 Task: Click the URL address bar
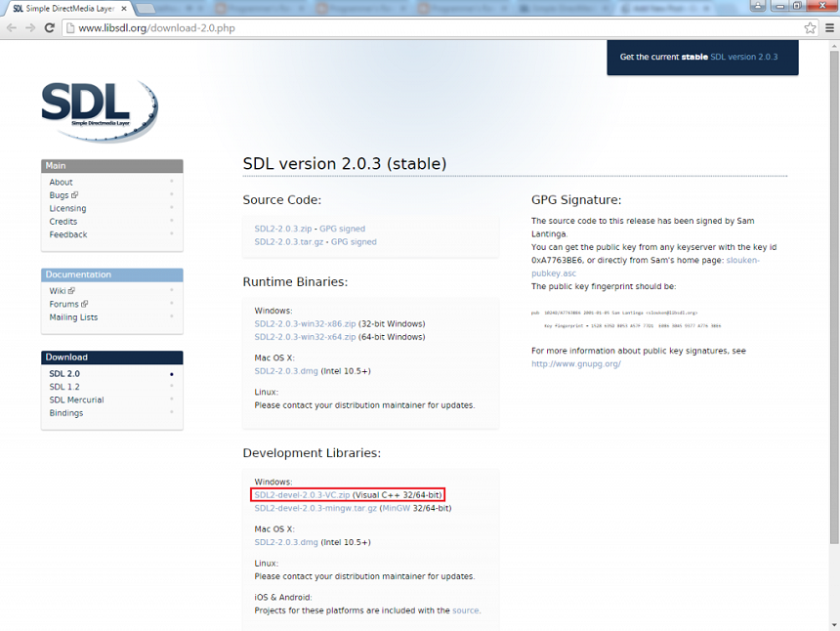pos(430,28)
